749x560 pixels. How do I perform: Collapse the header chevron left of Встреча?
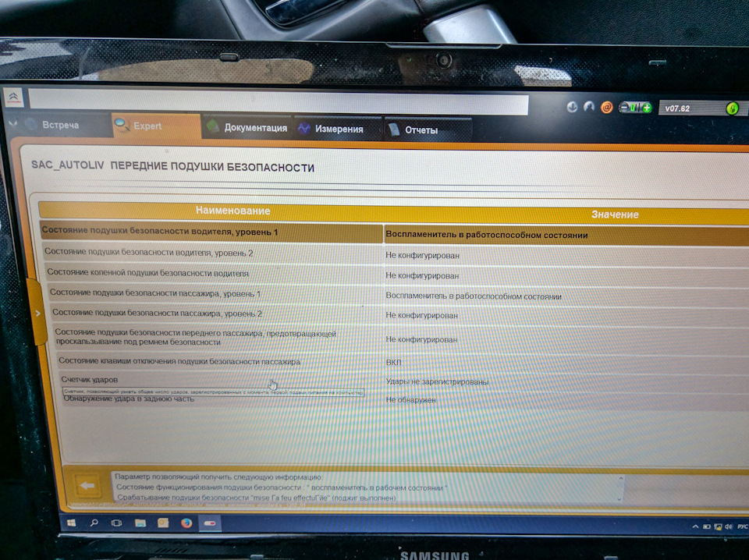pos(13,124)
